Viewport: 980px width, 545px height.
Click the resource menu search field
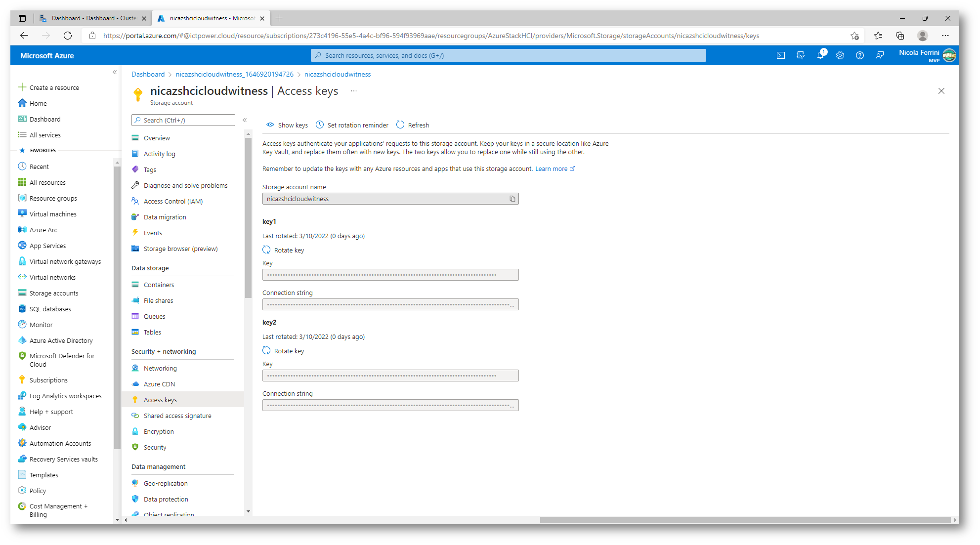coord(183,120)
